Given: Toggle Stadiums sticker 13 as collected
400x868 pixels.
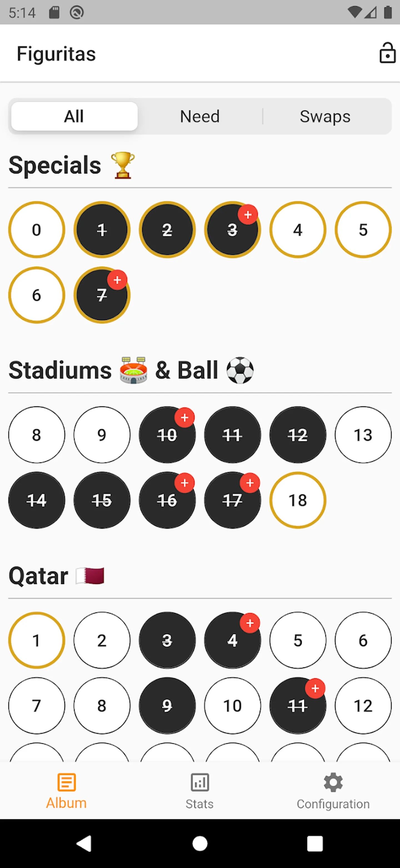Looking at the screenshot, I should [363, 435].
